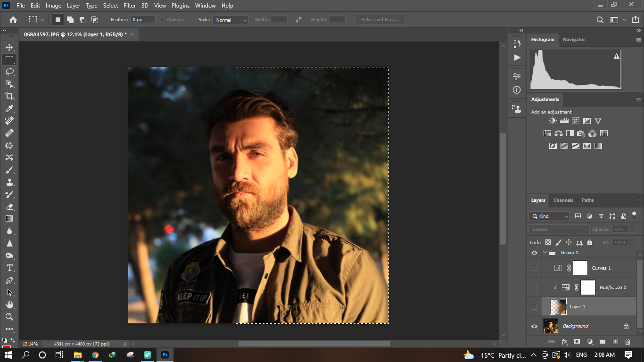644x362 pixels.
Task: Click the Add layer mask icon
Action: click(577, 341)
